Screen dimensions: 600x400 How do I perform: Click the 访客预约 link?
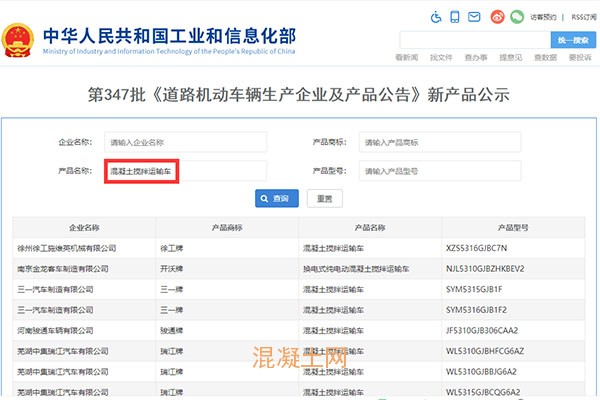(544, 17)
